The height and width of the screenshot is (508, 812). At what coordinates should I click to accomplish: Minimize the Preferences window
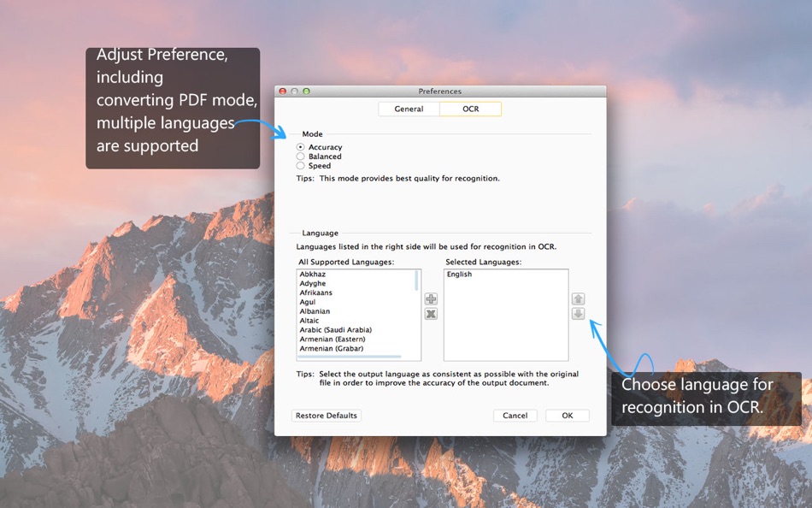click(295, 92)
